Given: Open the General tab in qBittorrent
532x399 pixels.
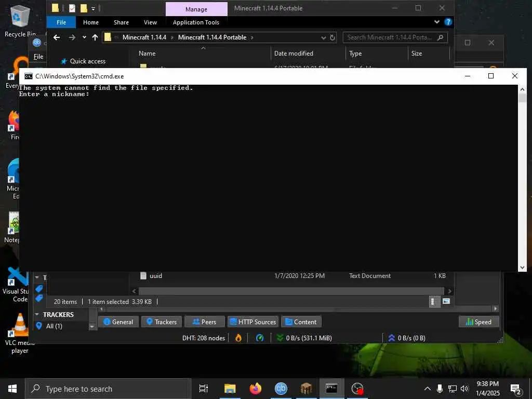Looking at the screenshot, I should tap(118, 322).
